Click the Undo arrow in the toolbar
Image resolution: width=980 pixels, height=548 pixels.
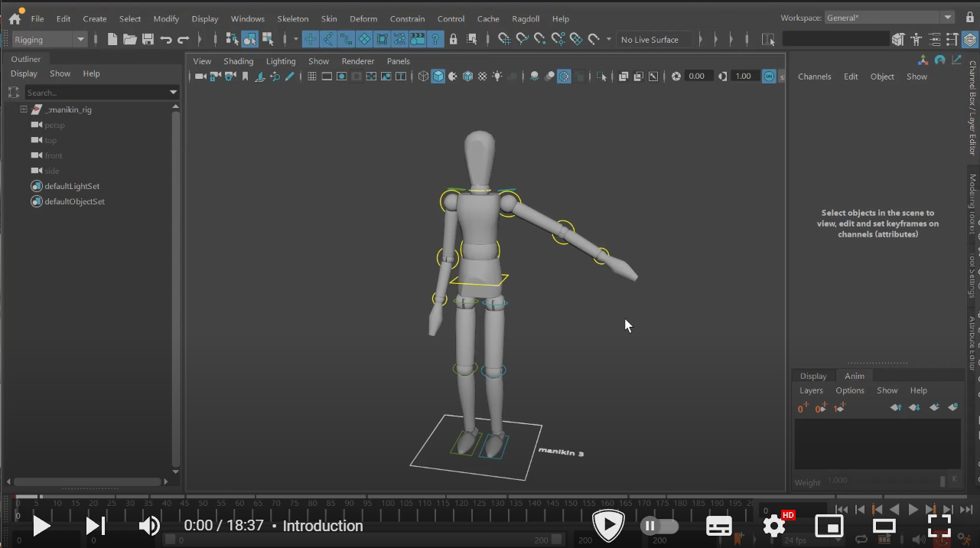point(166,39)
